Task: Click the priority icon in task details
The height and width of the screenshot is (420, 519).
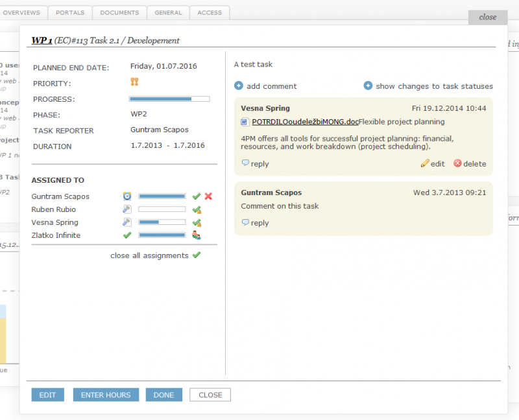Action: point(134,82)
